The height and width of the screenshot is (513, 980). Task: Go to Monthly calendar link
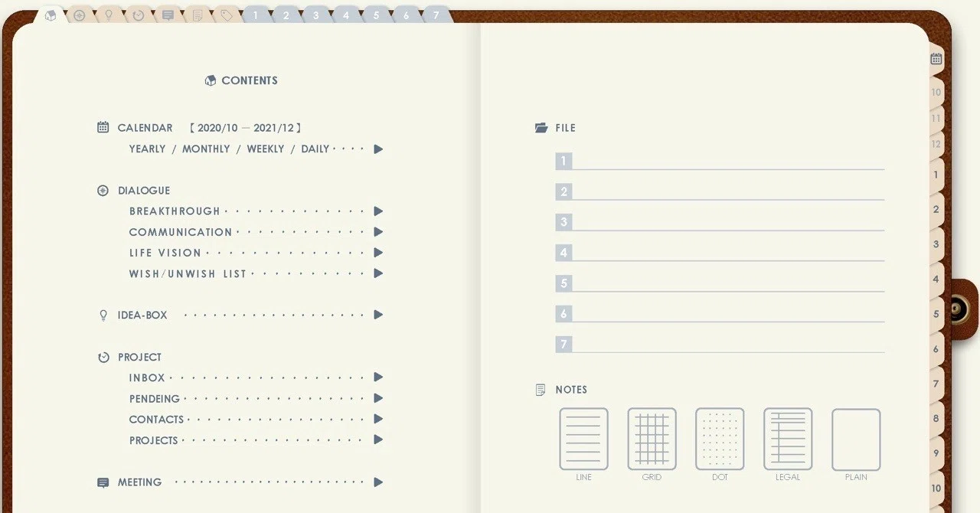coord(206,149)
